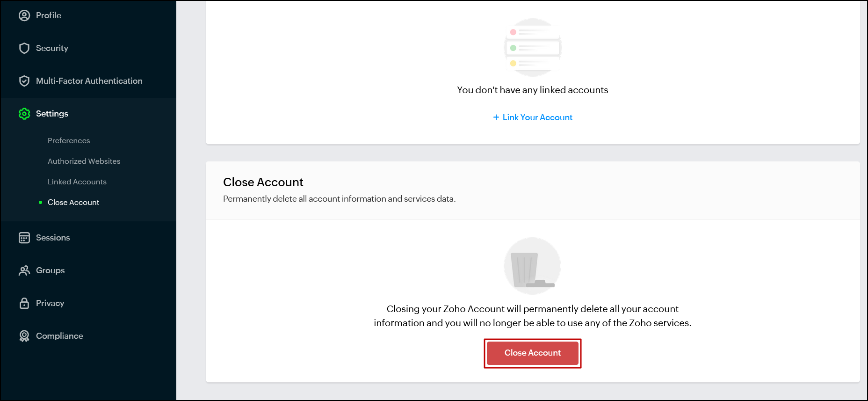
Task: Click the Compliance badge icon
Action: pos(24,336)
